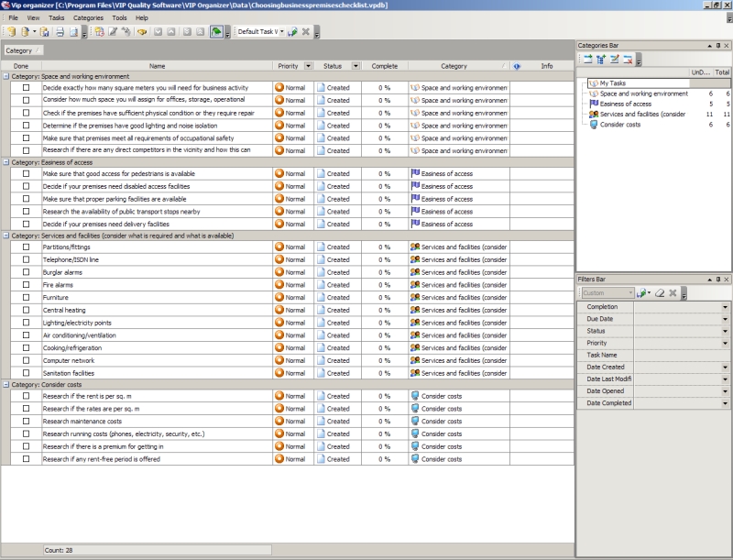Open the Tools menu
The width and height of the screenshot is (733, 560).
pos(119,18)
